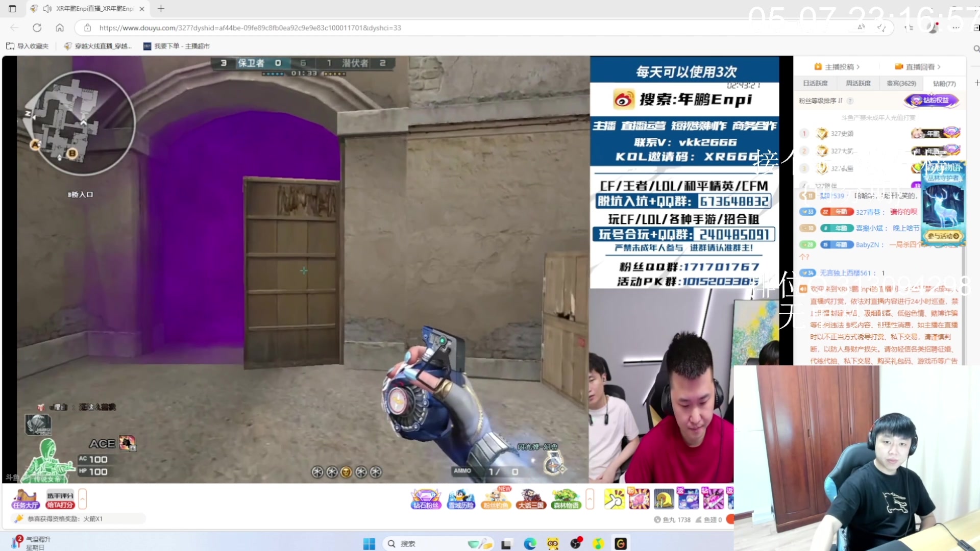980x551 pixels.
Task: Go back to the previous page
Action: point(14,28)
